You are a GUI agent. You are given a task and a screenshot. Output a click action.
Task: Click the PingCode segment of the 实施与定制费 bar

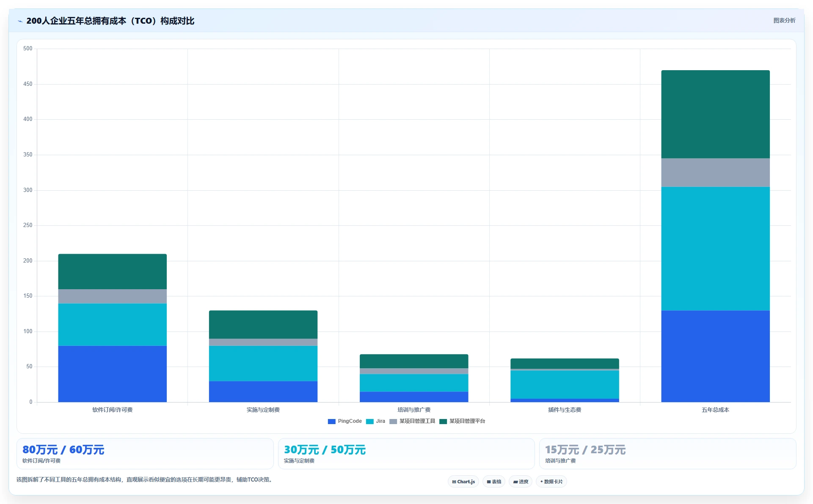[x=263, y=392]
